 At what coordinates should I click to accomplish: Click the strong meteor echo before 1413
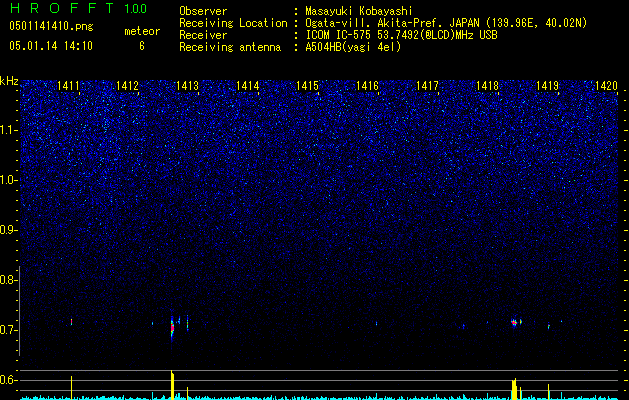tap(172, 328)
